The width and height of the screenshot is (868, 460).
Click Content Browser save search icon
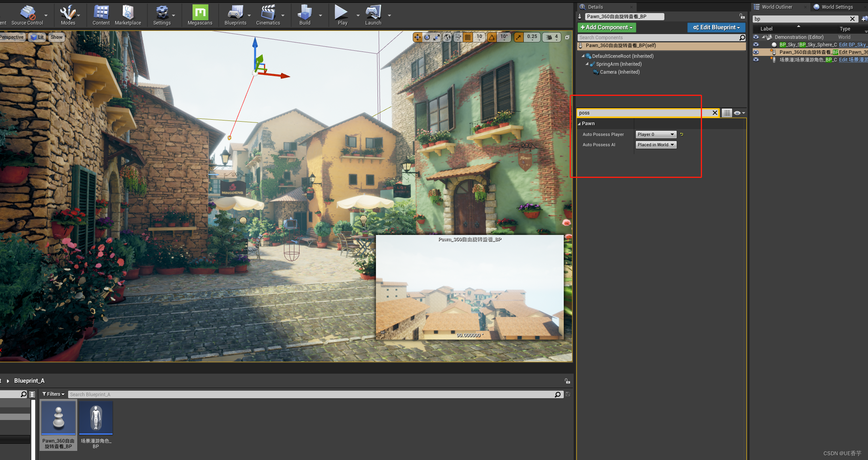coord(568,394)
